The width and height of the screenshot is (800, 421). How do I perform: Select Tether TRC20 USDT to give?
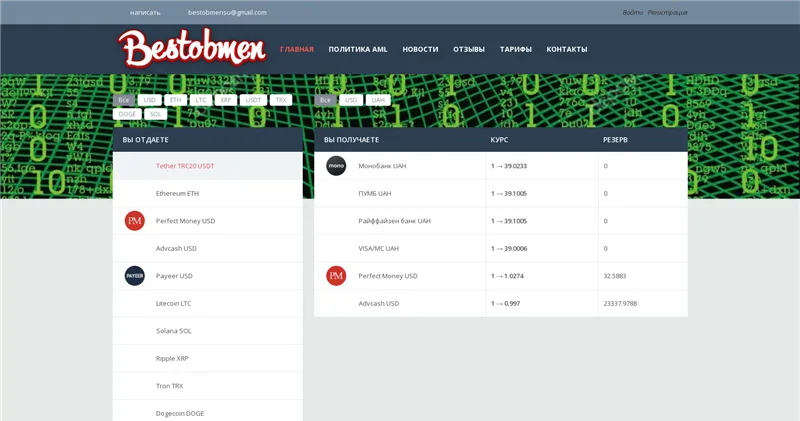click(x=208, y=166)
